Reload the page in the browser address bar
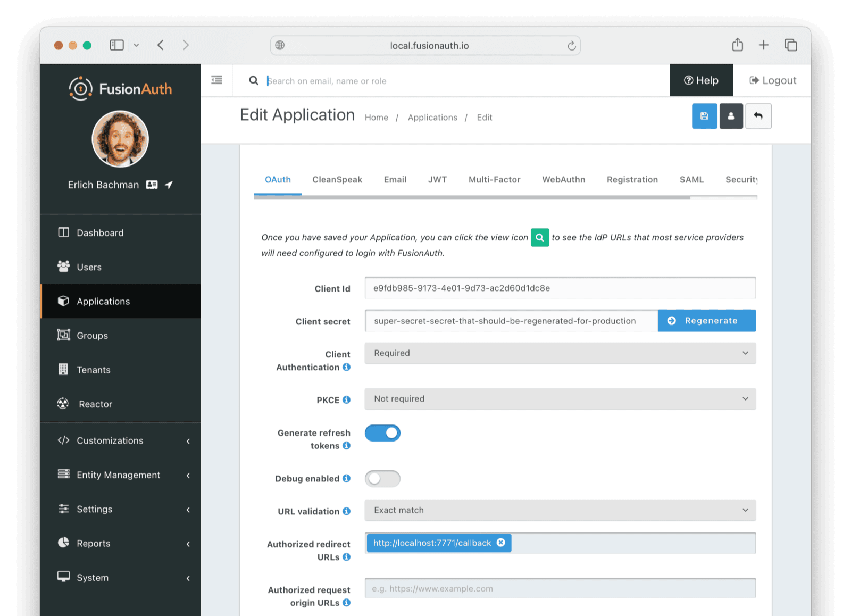The image size is (851, 616). (571, 46)
